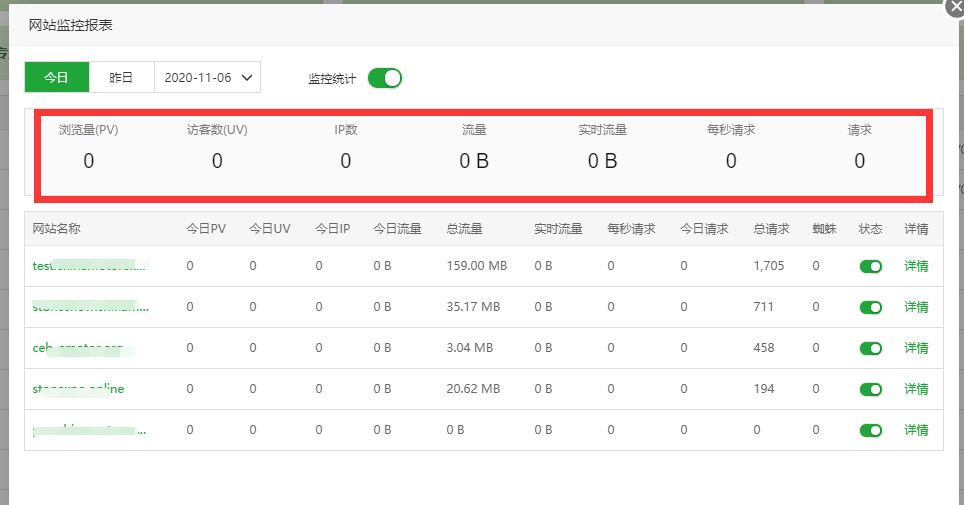
Task: Open site name link ending in ne
Action: pyautogui.click(x=78, y=389)
